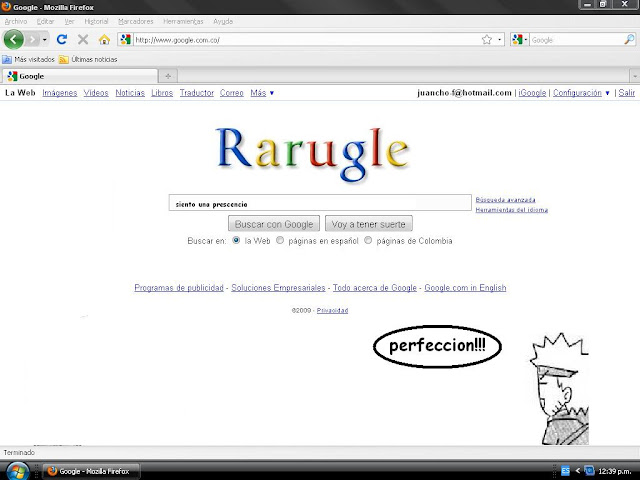Click the Firefox search box field
This screenshot has height=480, width=640.
[576, 40]
